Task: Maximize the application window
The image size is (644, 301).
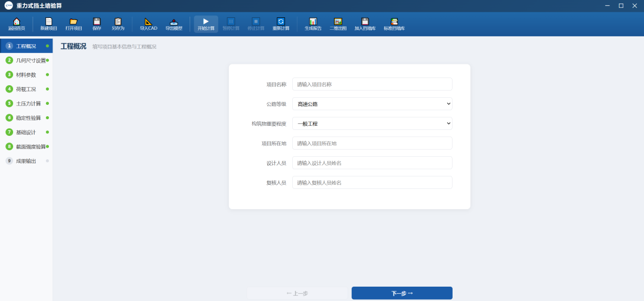Action: [621, 5]
